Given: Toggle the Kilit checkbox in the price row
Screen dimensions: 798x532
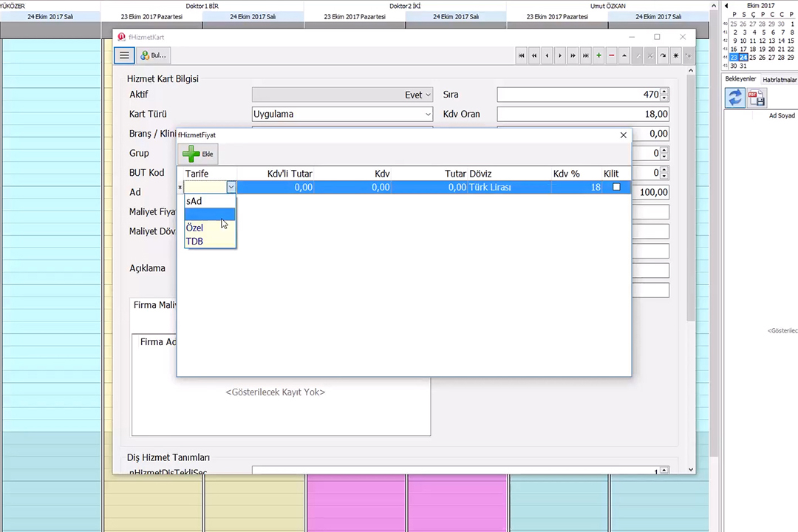Looking at the screenshot, I should point(616,187).
